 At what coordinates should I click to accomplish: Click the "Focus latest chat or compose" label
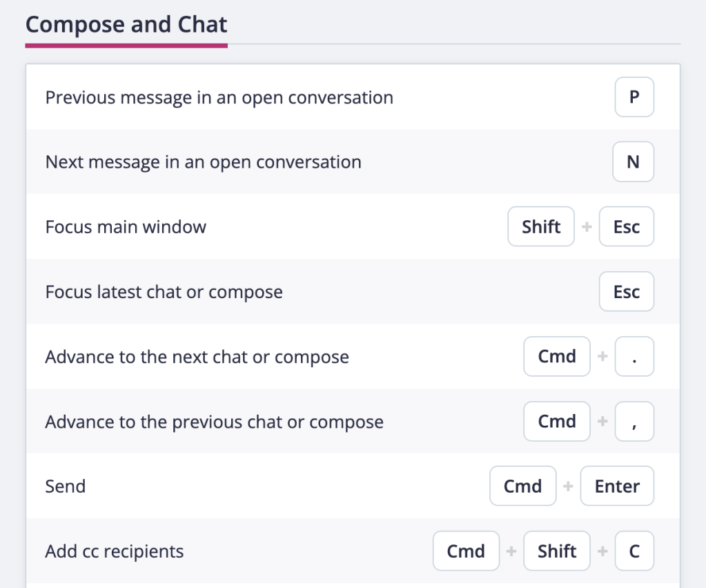tap(164, 292)
